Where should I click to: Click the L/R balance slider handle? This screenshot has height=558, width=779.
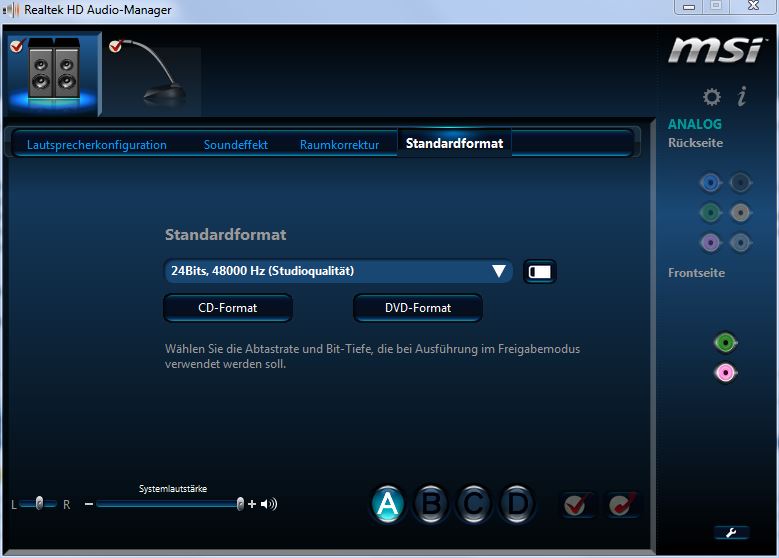(x=39, y=503)
